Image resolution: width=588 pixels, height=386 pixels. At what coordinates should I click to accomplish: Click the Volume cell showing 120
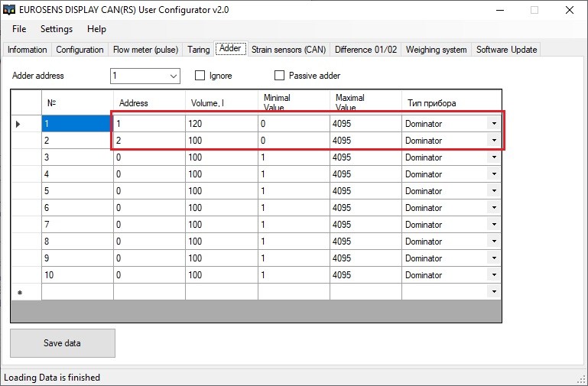(220, 124)
